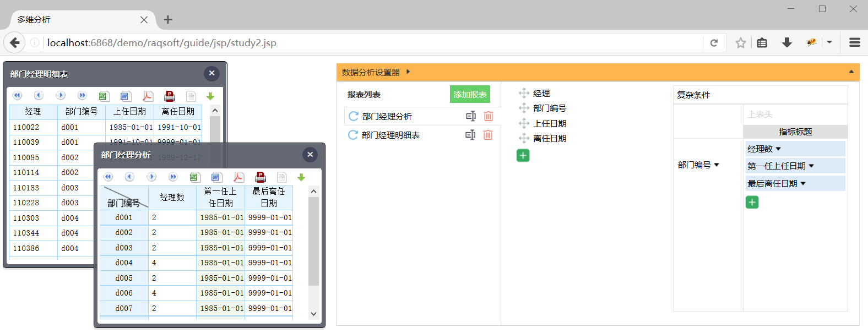Select 部门经理分析 in report list
Image resolution: width=868 pixels, height=333 pixels.
[x=387, y=117]
